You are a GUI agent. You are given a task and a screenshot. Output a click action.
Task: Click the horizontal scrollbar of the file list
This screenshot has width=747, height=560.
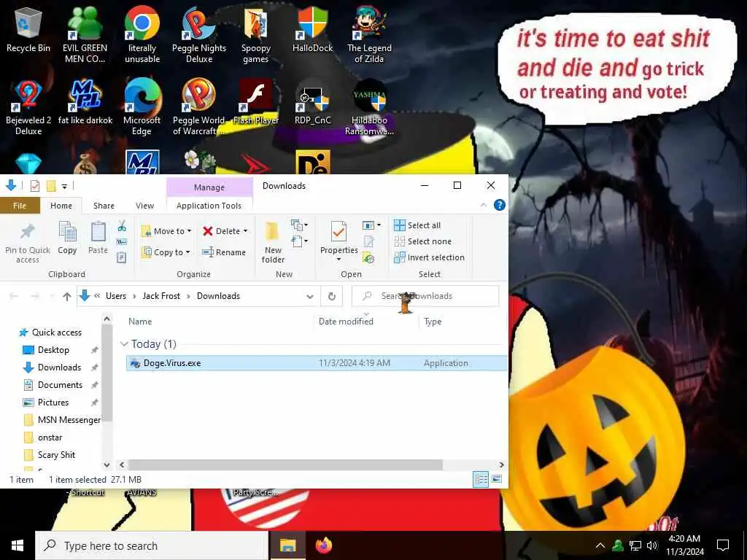[285, 464]
